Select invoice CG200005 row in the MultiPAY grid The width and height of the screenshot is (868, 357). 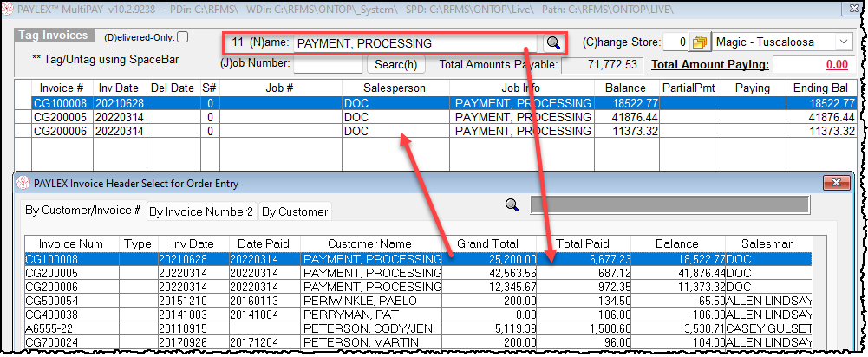point(59,117)
